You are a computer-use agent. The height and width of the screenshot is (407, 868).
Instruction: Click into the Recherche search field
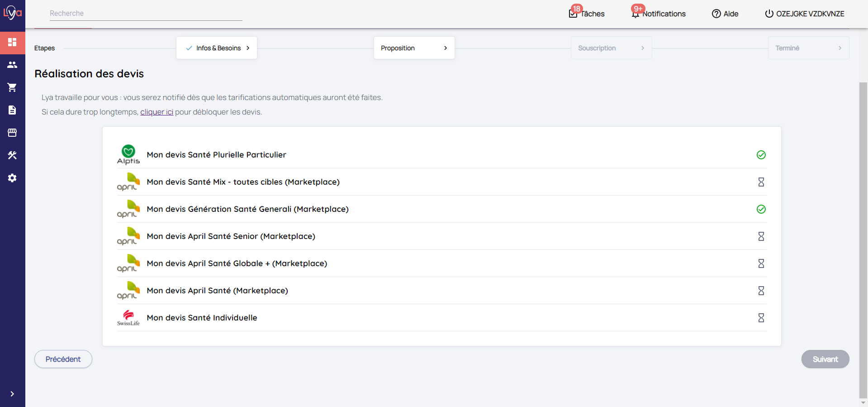[x=146, y=14]
